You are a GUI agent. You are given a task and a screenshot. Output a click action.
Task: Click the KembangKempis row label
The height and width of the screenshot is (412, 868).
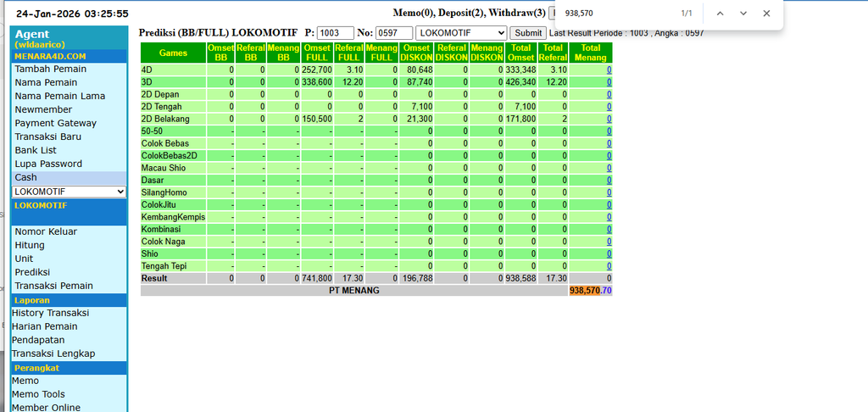[173, 217]
